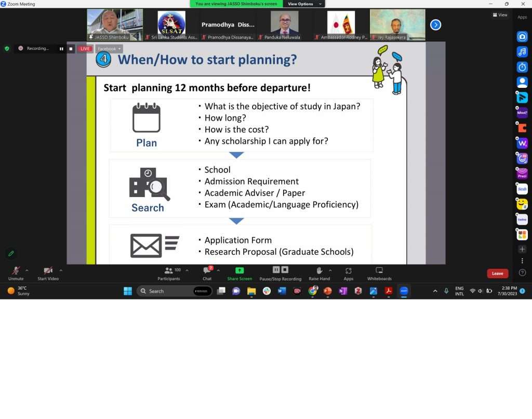Show next participants with the blue arrow
Viewport: 532px width, 419px height.
[435, 24]
